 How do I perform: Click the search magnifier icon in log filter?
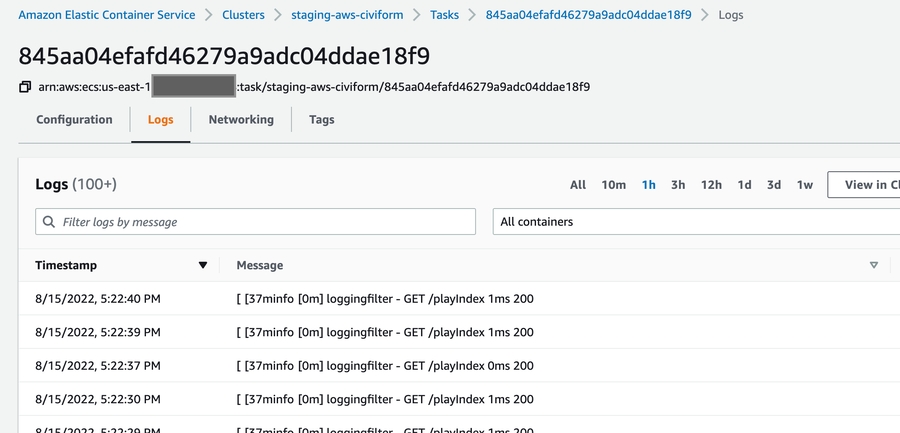click(49, 222)
